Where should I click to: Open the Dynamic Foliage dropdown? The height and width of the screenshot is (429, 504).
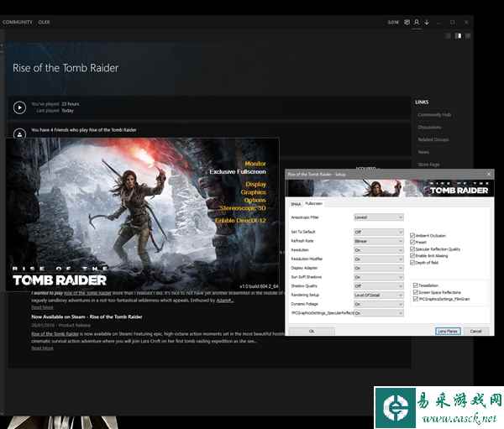tap(379, 304)
